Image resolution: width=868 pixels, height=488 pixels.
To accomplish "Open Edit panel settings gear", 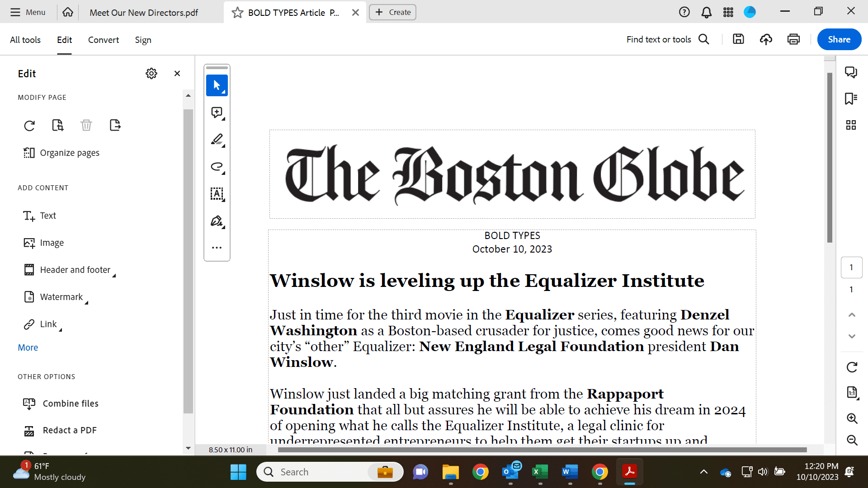I will (151, 74).
